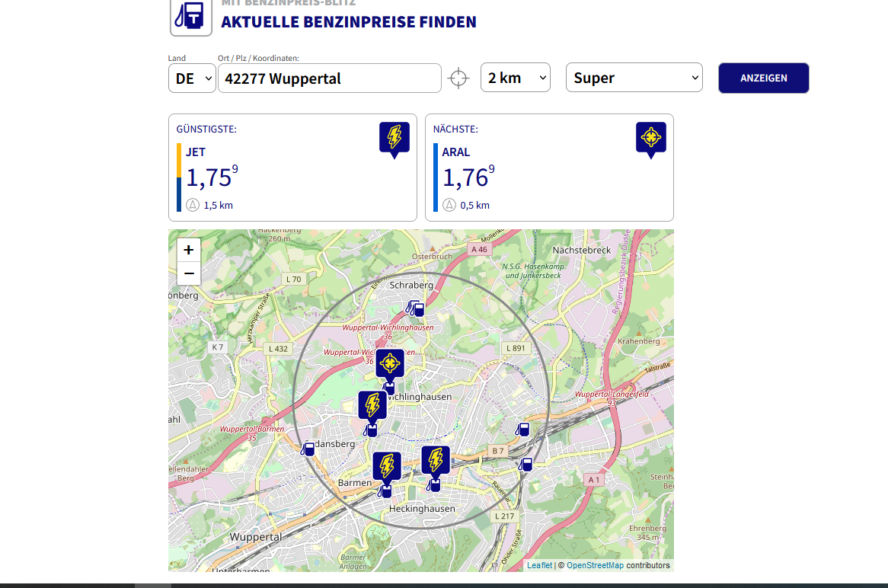Image resolution: width=888 pixels, height=588 pixels.
Task: Click the crosshair marker icon in the Nächste card
Action: pyautogui.click(x=650, y=139)
